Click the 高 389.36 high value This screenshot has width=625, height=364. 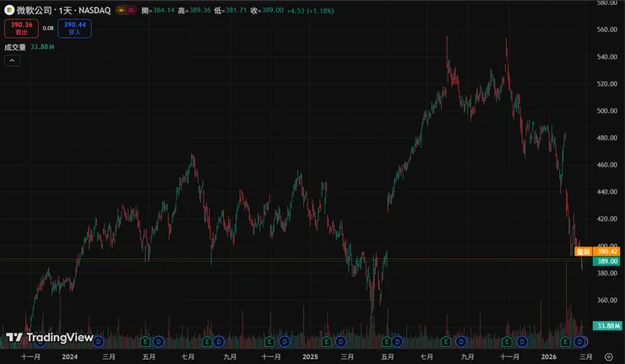(x=194, y=10)
